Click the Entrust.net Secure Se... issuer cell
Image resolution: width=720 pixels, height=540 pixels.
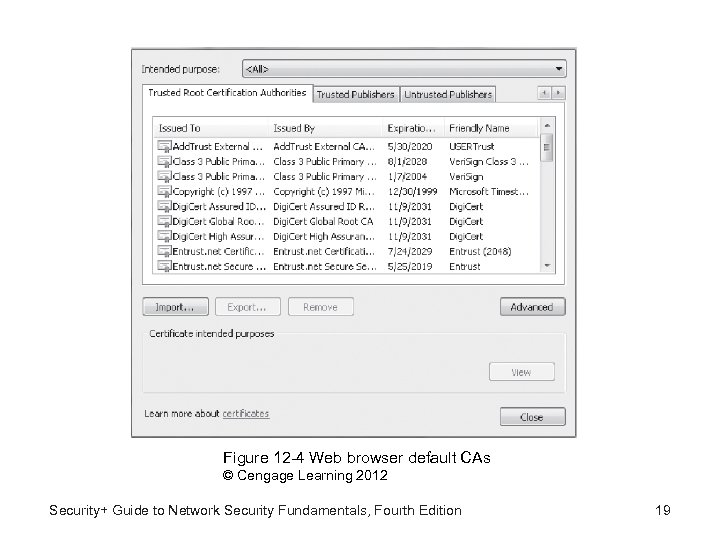tap(325, 266)
